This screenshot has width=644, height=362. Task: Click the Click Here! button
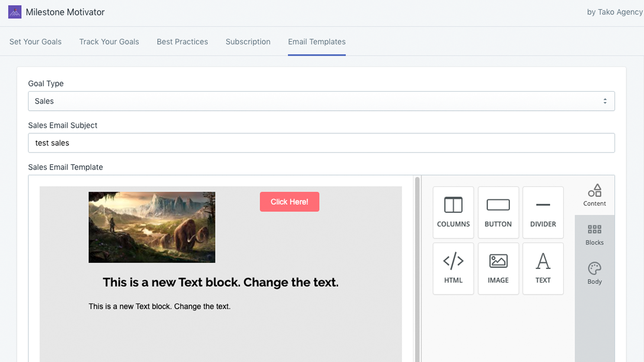[x=289, y=202]
